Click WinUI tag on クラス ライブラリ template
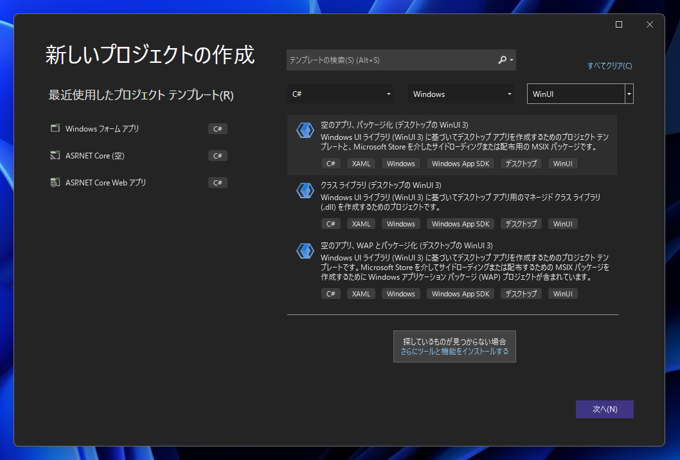This screenshot has height=460, width=680. [562, 224]
